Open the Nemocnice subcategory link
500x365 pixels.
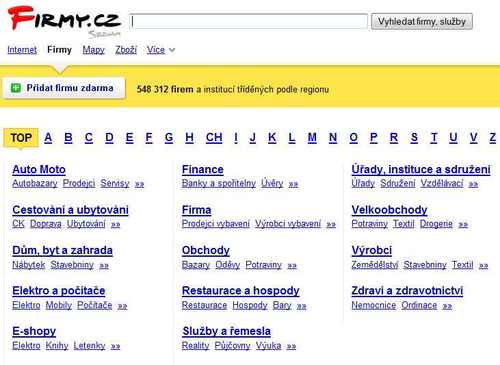coord(374,305)
